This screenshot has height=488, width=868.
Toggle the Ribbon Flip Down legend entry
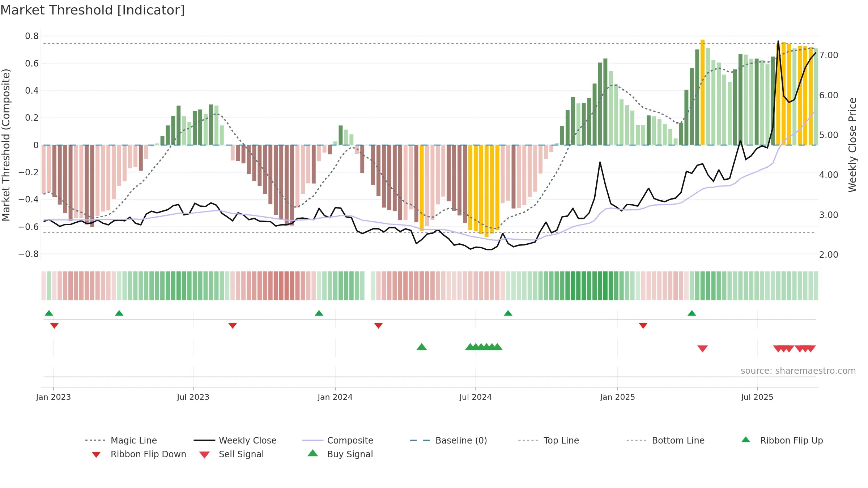coord(139,454)
